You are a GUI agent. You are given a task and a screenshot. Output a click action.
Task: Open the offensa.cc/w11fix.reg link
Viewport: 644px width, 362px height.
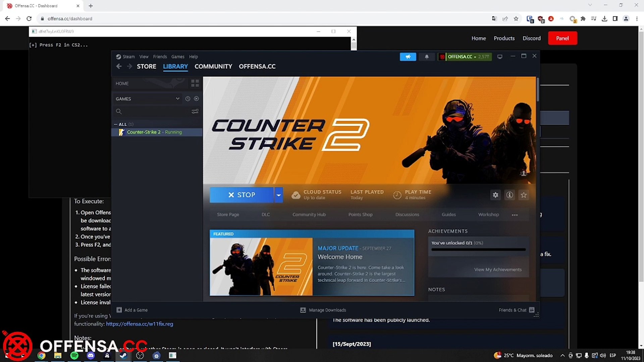139,324
